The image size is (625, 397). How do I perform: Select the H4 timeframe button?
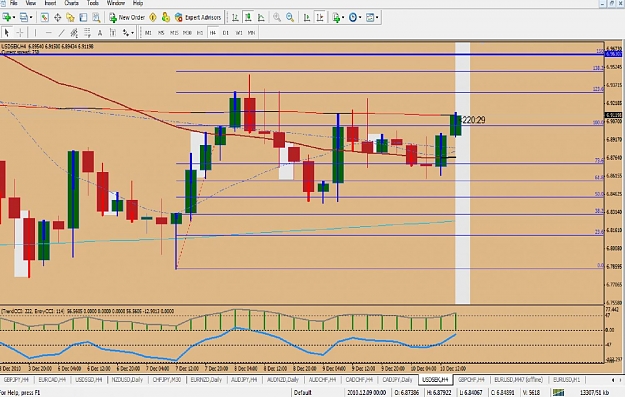point(213,33)
